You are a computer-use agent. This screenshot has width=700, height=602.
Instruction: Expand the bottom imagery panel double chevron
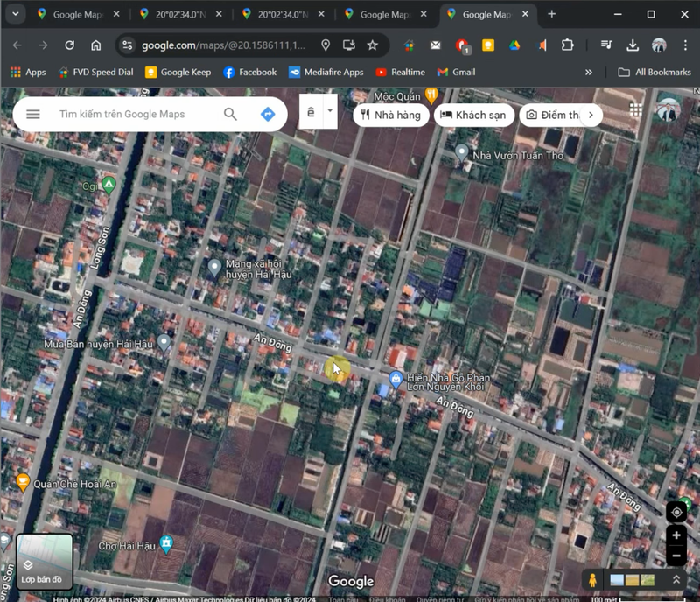click(x=675, y=579)
